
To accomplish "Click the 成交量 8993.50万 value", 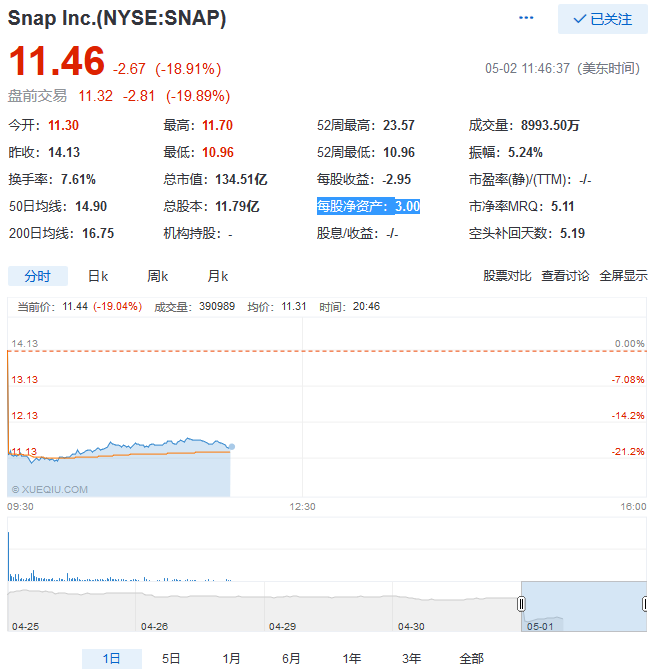I will click(550, 125).
